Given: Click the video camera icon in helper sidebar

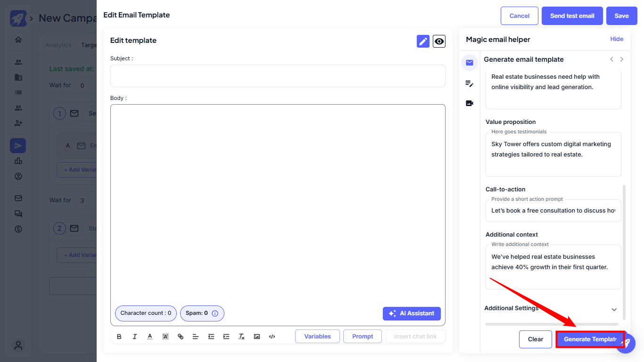Looking at the screenshot, I should tap(470, 103).
